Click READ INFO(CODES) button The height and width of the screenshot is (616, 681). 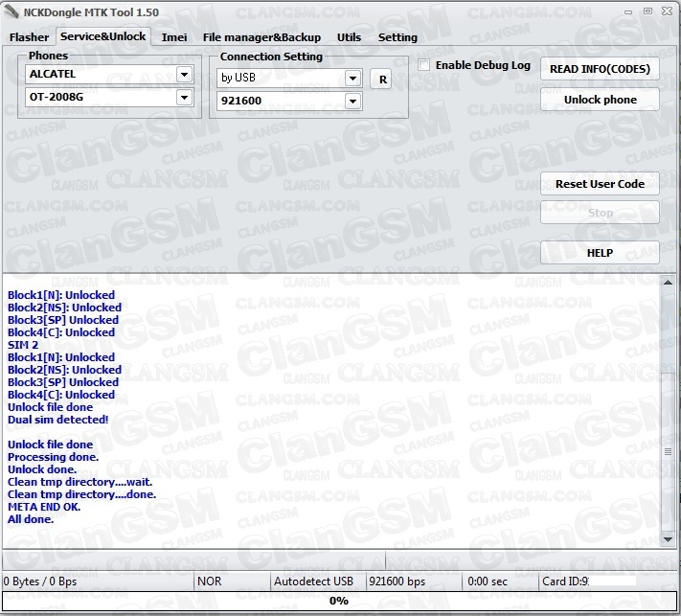pyautogui.click(x=600, y=69)
